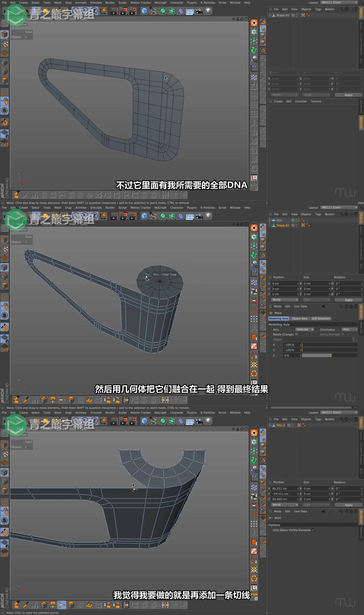Screen dimensions: 364x615
Task: Click stepper of Position X 96.251 cm field
Action: click(x=298, y=489)
